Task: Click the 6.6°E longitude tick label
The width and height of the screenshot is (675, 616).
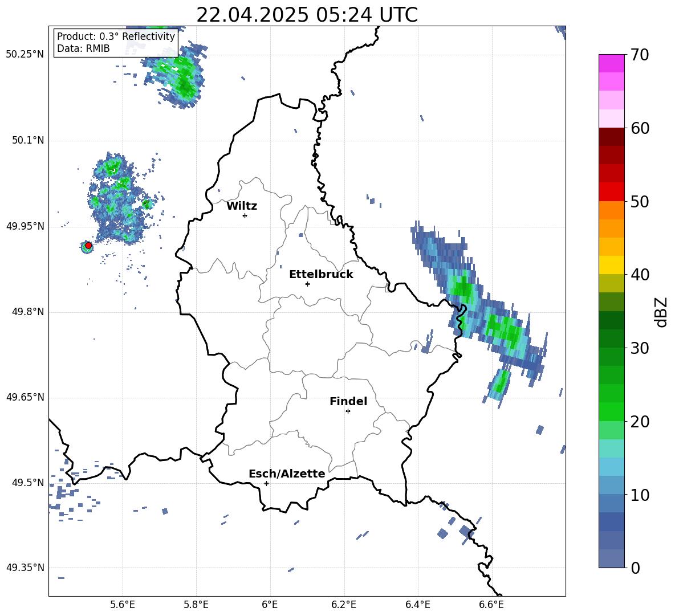Action: click(491, 605)
